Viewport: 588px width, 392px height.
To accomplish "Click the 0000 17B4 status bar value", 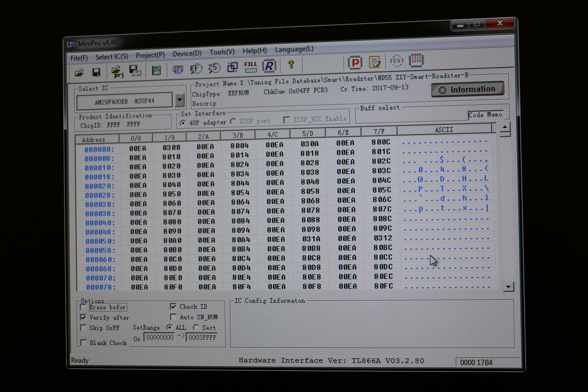I will [476, 362].
